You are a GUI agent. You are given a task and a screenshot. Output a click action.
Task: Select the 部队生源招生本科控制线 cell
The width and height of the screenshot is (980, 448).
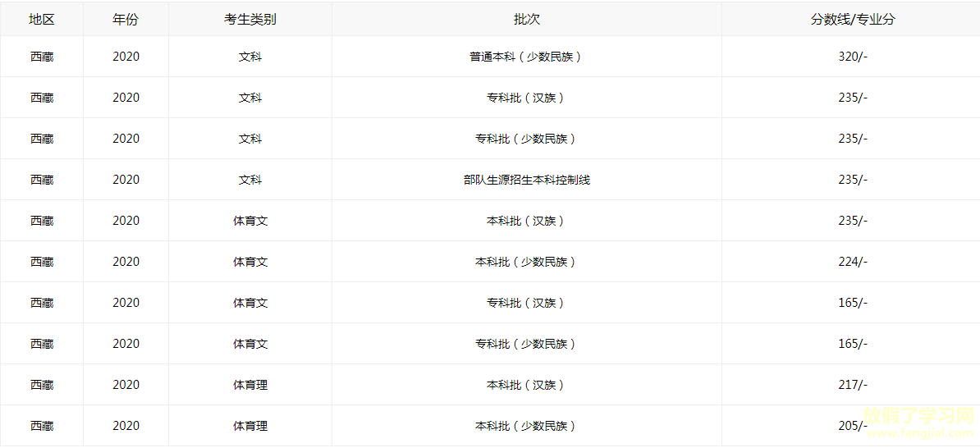coord(526,180)
